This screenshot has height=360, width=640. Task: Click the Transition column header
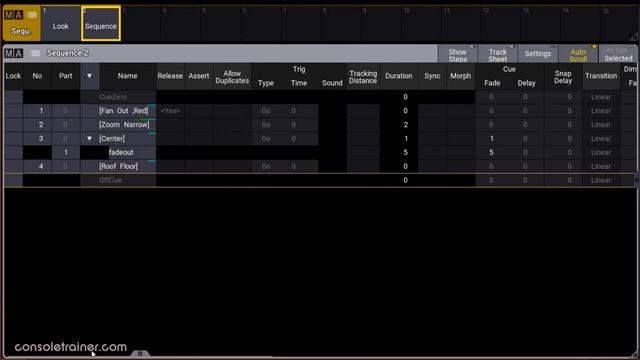tap(601, 76)
